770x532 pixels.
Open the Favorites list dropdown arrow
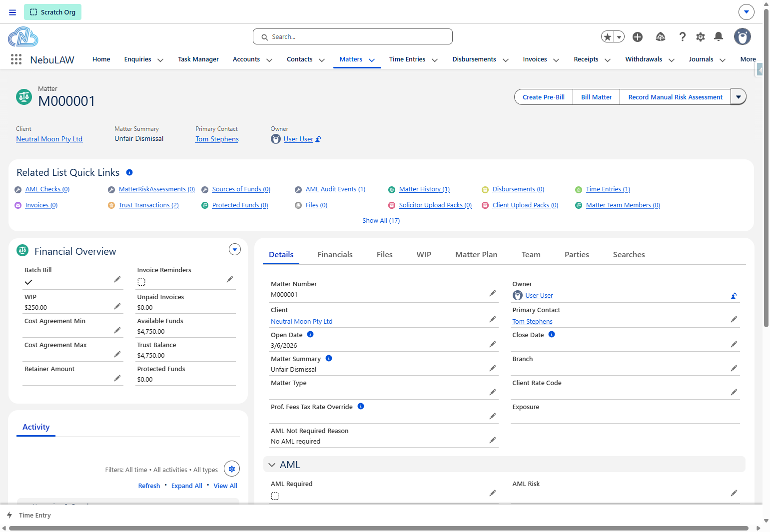tap(619, 37)
